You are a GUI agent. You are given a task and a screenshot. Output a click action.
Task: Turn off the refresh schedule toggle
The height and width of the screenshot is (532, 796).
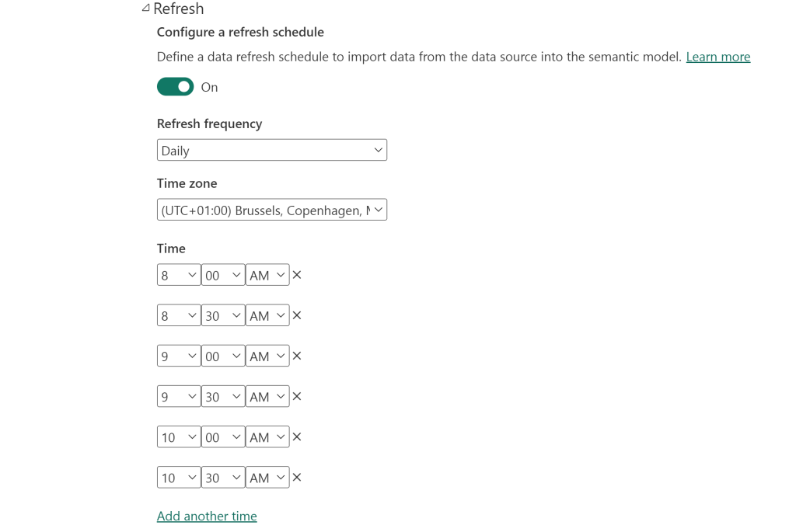175,87
